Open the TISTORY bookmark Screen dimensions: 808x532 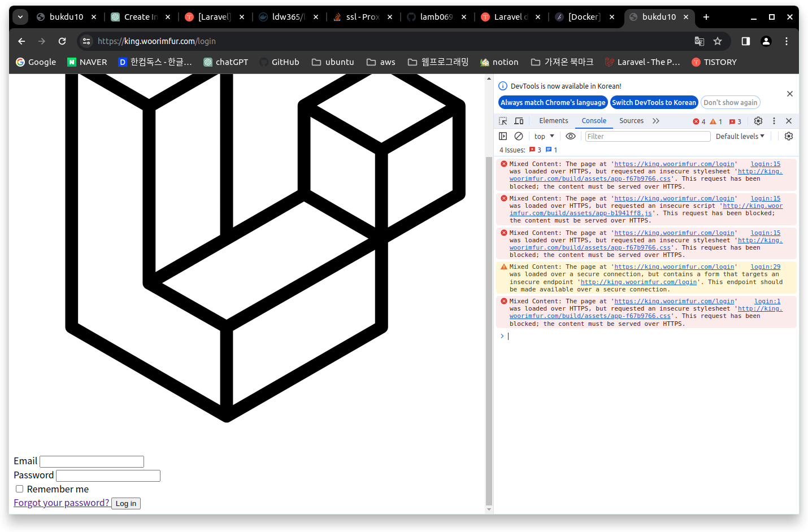[x=714, y=62]
